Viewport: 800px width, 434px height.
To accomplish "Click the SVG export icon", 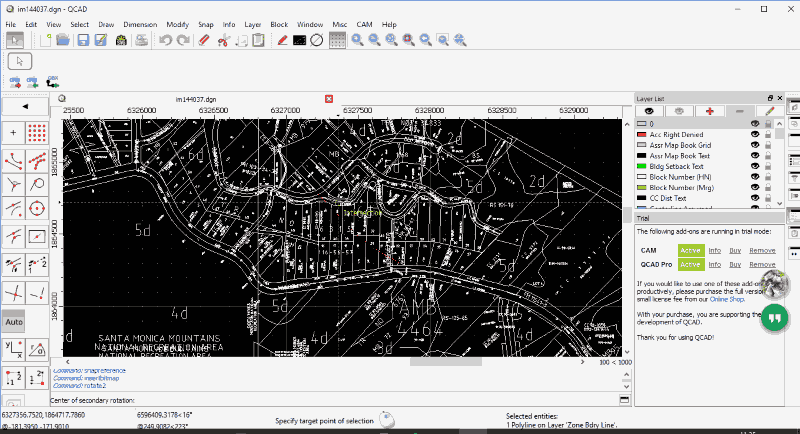I will click(x=121, y=40).
